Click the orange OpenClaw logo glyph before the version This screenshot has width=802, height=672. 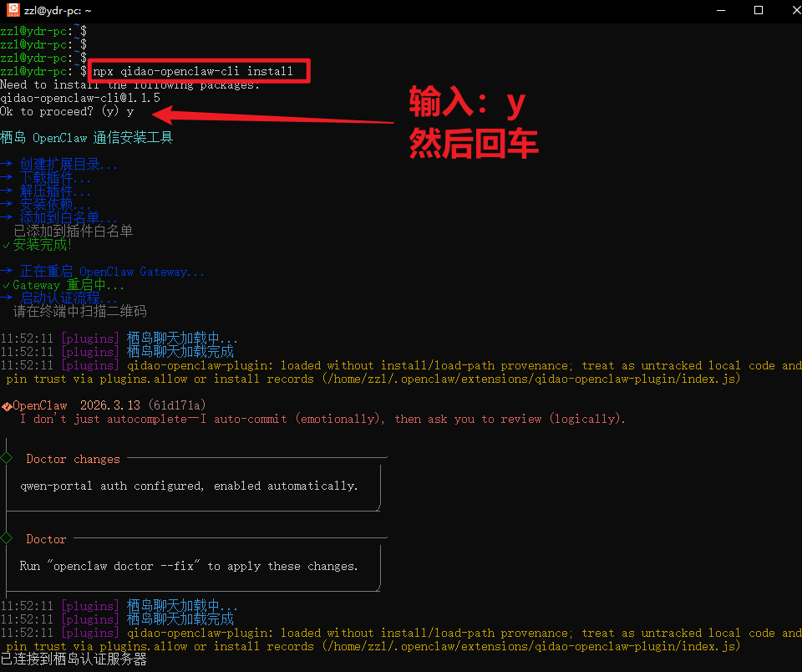pyautogui.click(x=6, y=406)
